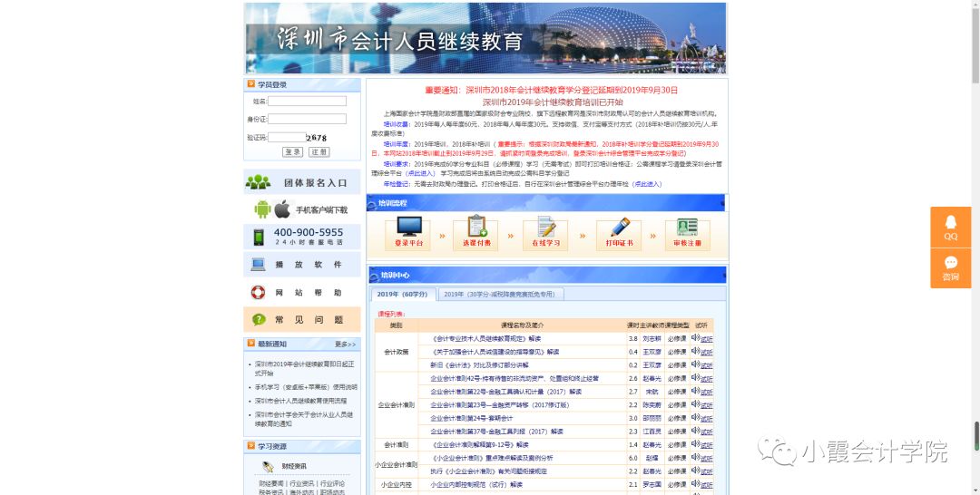The image size is (980, 495).
Task: Click the 登录 login button
Action: click(292, 152)
